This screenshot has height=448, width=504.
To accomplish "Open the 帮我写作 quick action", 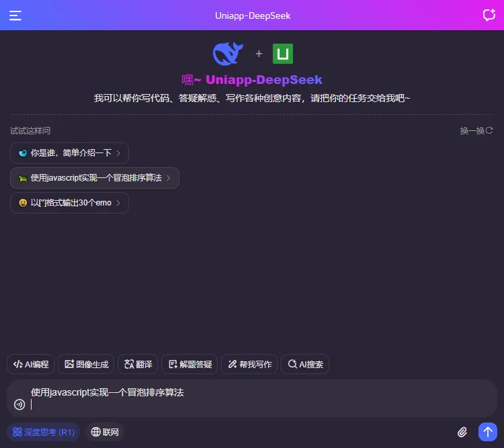I will click(x=249, y=364).
